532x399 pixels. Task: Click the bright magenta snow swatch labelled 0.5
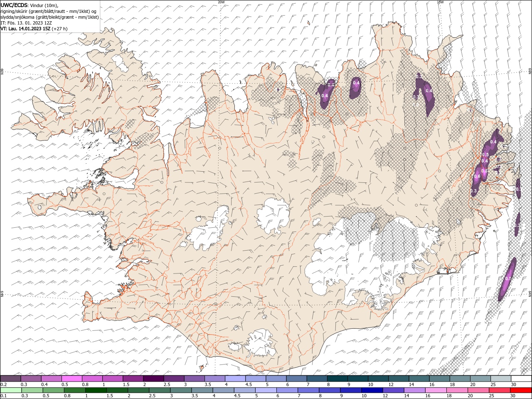coord(72,379)
